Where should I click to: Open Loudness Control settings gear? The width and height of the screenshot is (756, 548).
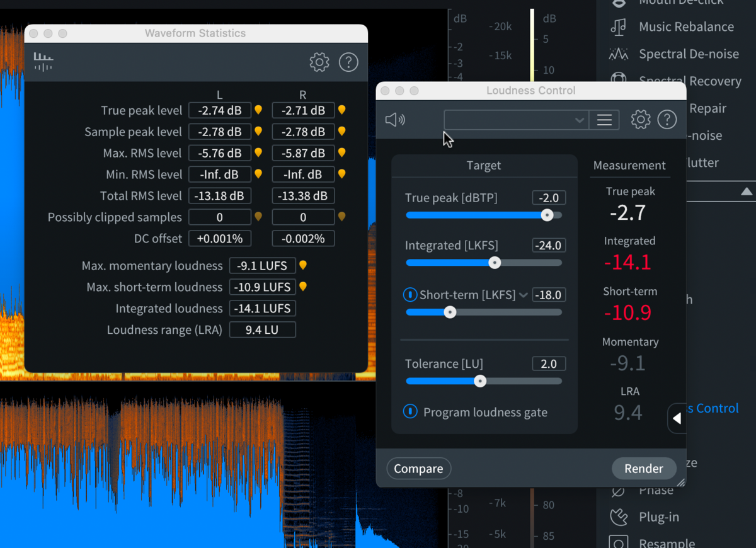[641, 120]
